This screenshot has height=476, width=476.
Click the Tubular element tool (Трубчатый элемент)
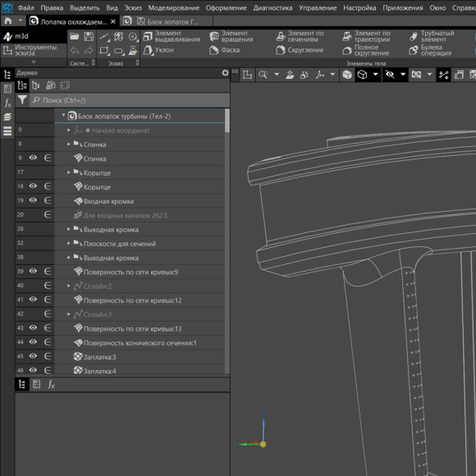(432, 36)
